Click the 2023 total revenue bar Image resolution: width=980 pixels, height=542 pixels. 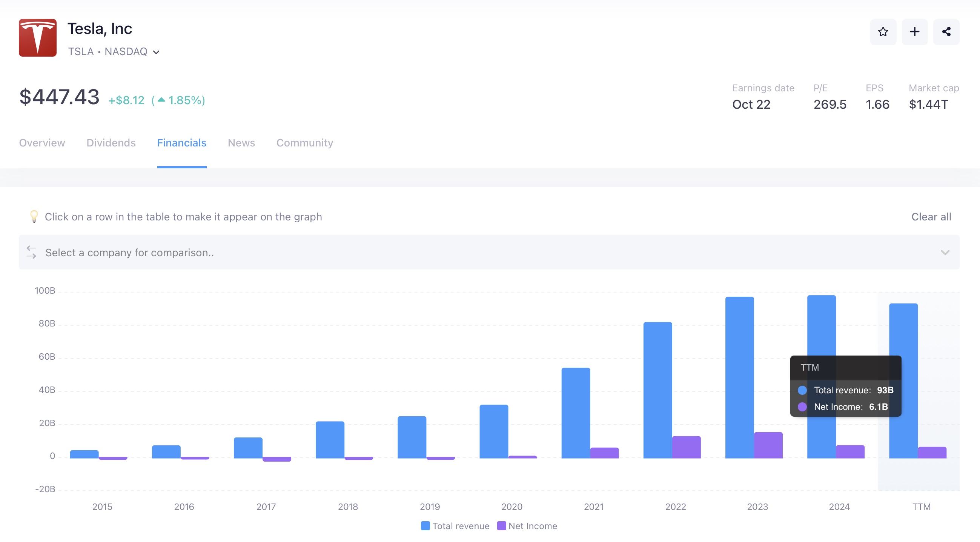pyautogui.click(x=739, y=377)
